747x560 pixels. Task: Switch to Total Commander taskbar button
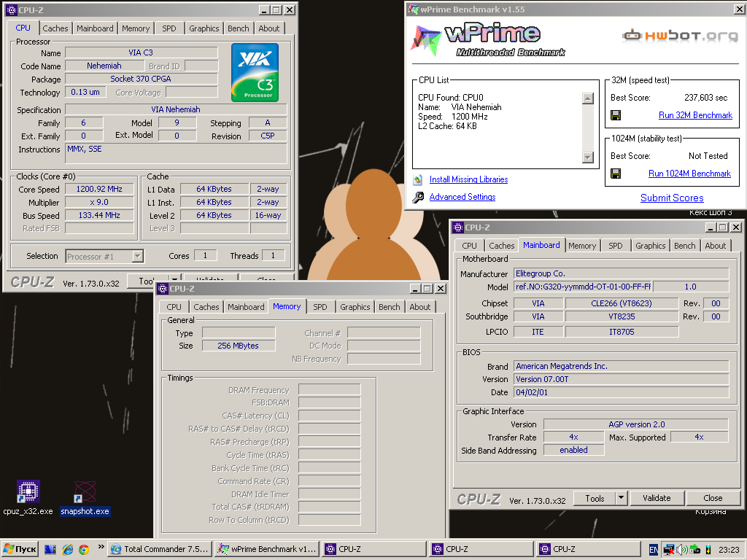pos(160,549)
